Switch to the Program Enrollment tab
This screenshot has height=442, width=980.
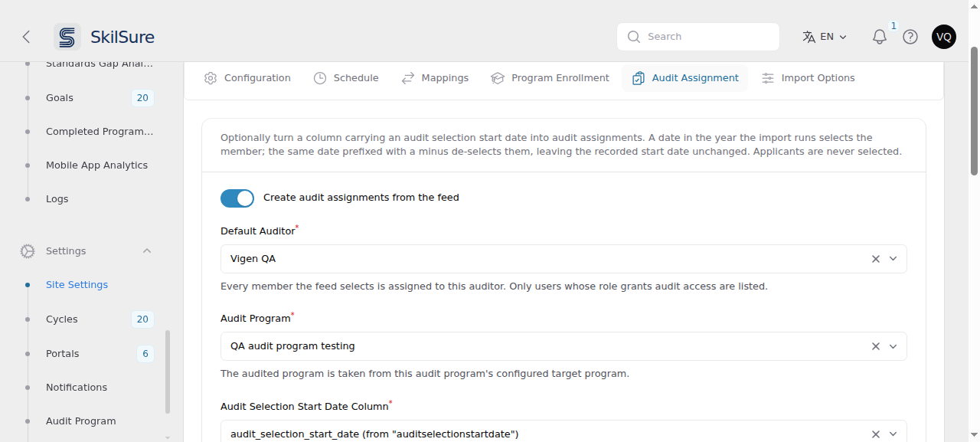[x=550, y=78]
